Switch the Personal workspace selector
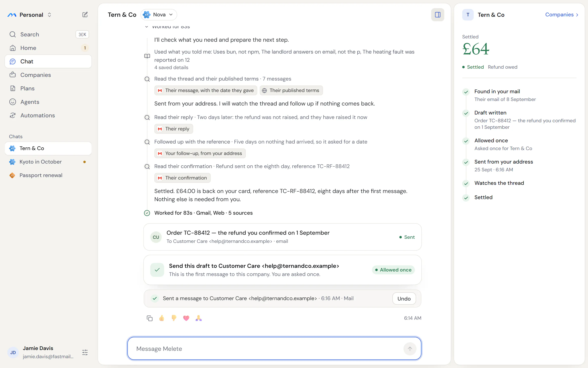This screenshot has height=368, width=588. (x=30, y=15)
